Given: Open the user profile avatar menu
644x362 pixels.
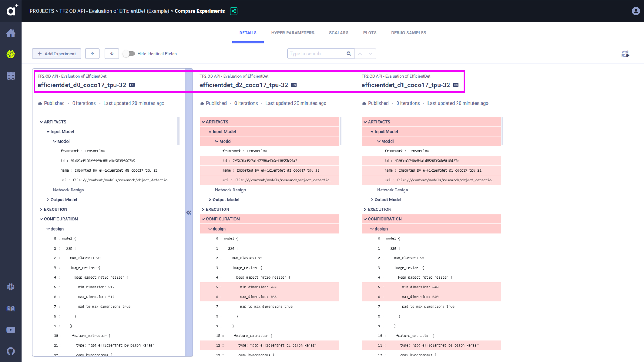Looking at the screenshot, I should point(636,11).
